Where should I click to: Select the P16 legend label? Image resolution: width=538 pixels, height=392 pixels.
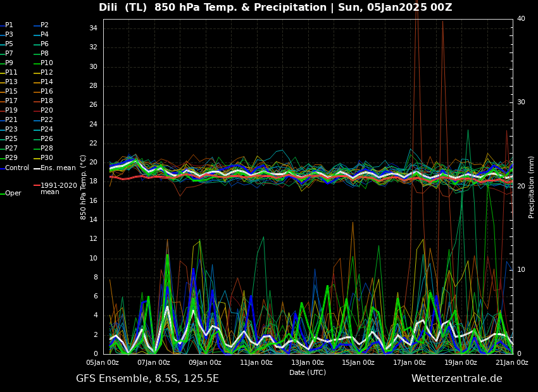pyautogui.click(x=47, y=92)
